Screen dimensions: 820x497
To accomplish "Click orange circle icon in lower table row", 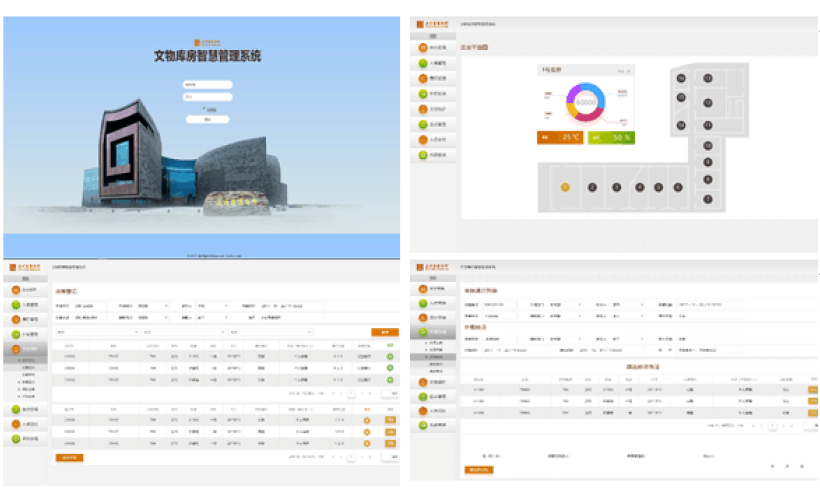I will (x=367, y=419).
